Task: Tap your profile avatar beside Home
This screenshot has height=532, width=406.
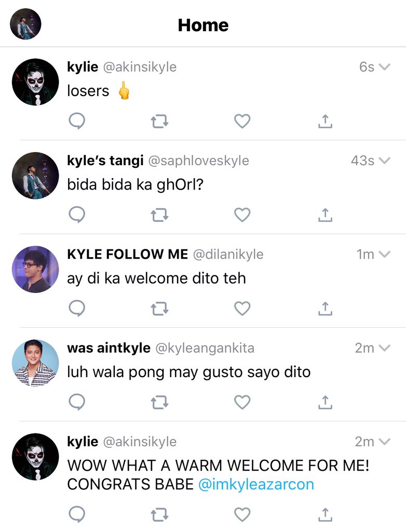Action: coord(25,24)
